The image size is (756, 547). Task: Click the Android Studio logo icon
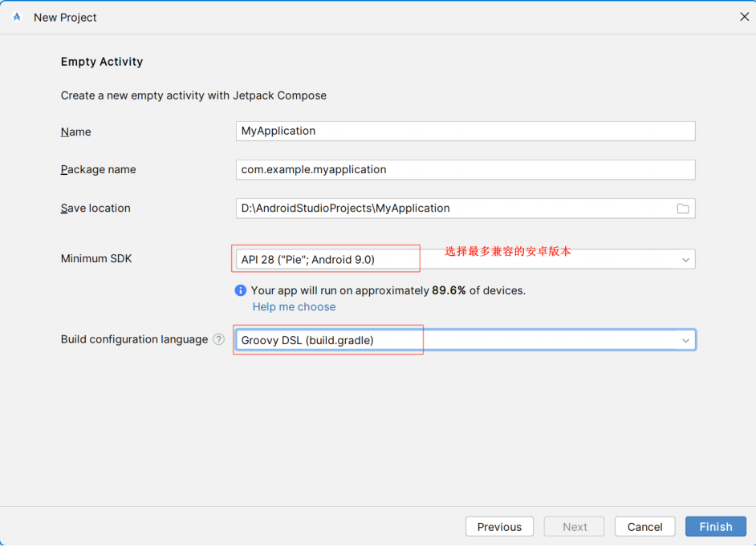click(x=17, y=18)
